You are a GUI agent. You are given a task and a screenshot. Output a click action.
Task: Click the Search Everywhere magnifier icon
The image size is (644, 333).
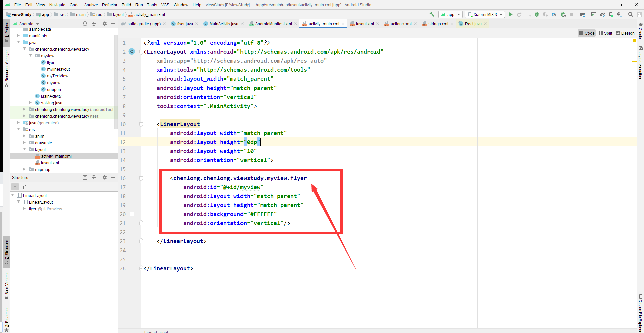click(x=631, y=14)
